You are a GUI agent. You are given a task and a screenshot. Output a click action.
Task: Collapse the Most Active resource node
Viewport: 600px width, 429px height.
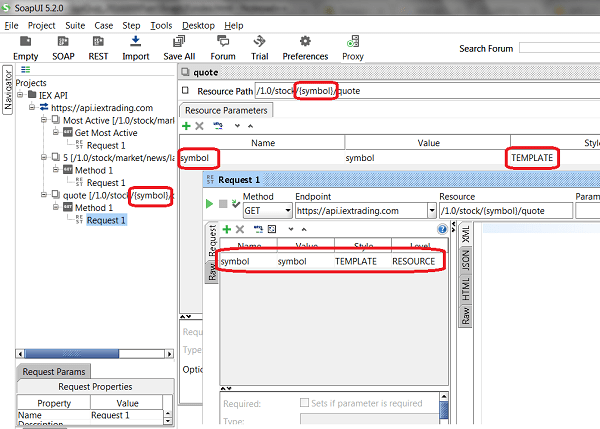click(44, 120)
